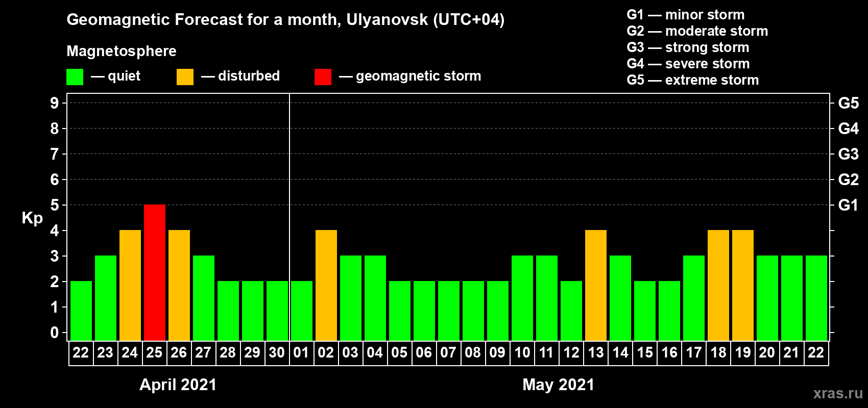Click the '— quiet' legend label
Viewport: 868px width, 408px height.
point(115,76)
